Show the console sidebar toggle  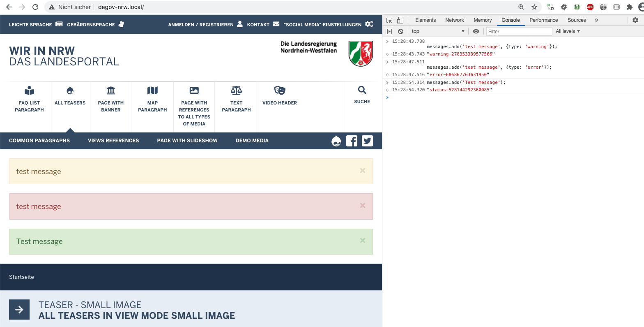pyautogui.click(x=389, y=31)
